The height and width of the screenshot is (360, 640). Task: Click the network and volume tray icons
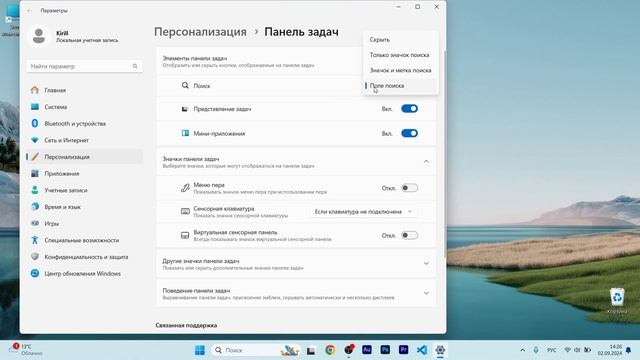577,350
